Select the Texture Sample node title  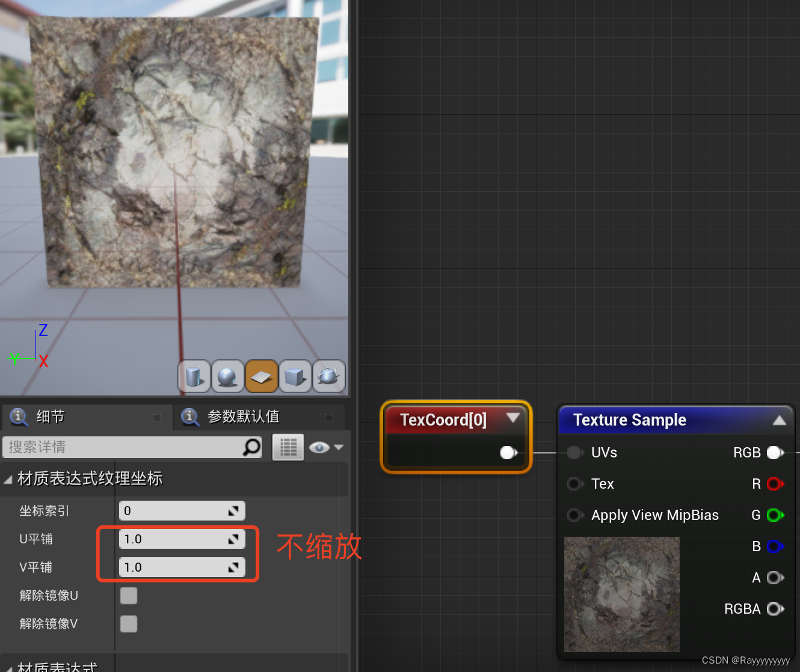pyautogui.click(x=629, y=420)
